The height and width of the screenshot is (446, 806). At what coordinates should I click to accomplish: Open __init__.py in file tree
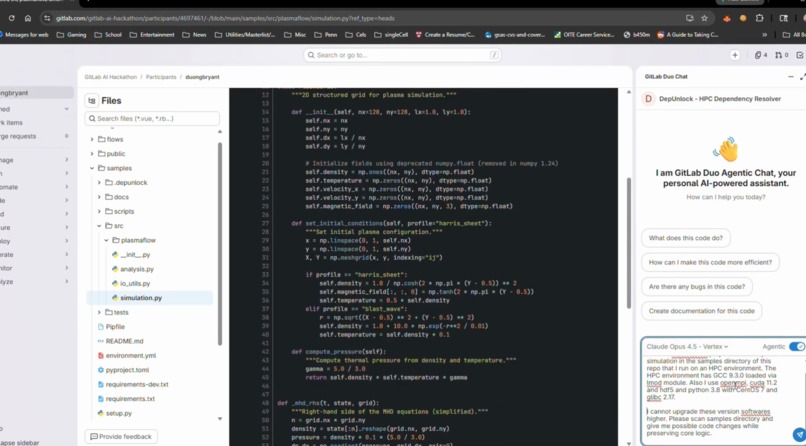click(135, 254)
